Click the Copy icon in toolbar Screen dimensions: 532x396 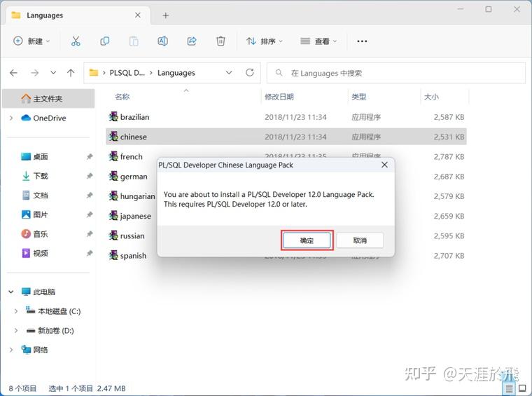(105, 41)
